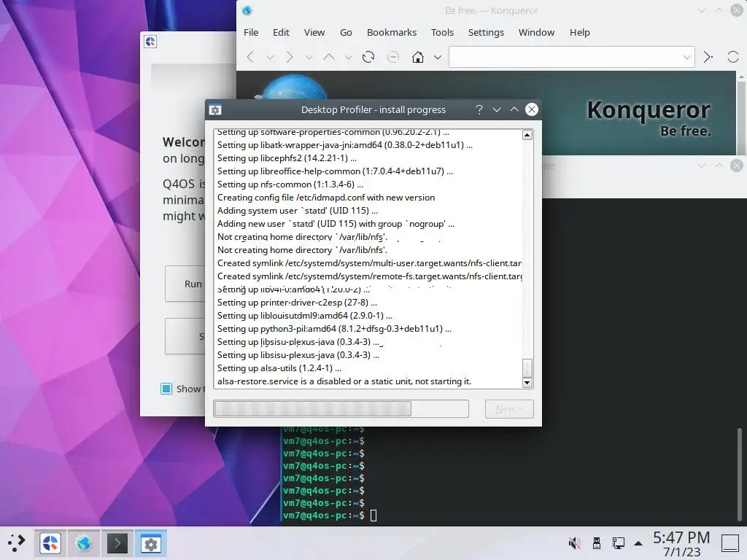Expand home button dropdown arrow

[x=438, y=58]
